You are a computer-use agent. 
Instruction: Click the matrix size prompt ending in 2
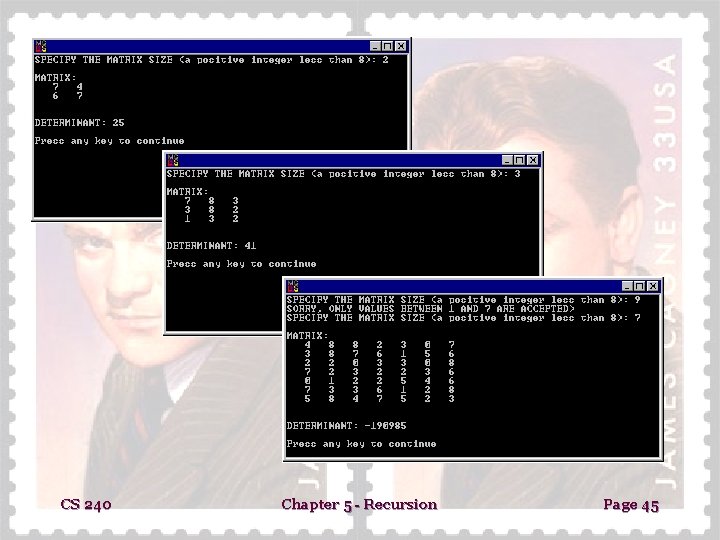tap(212, 60)
